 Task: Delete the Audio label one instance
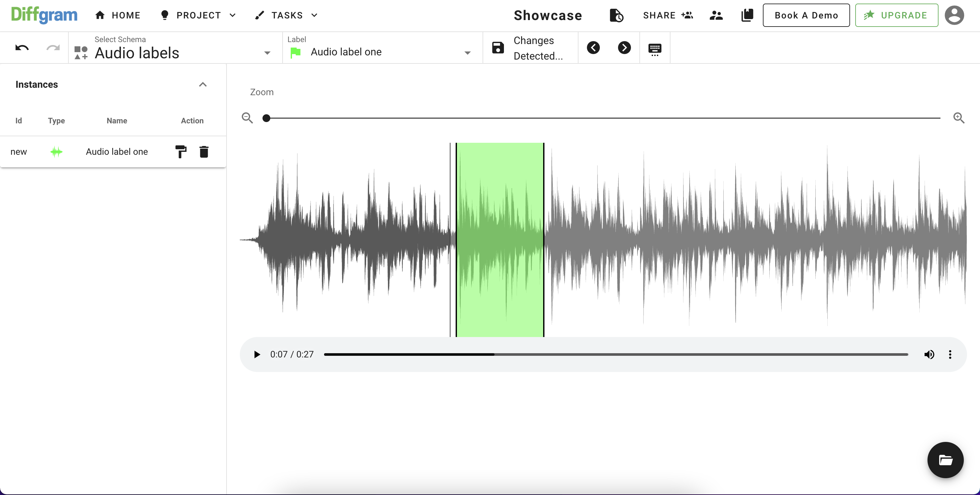pyautogui.click(x=204, y=151)
